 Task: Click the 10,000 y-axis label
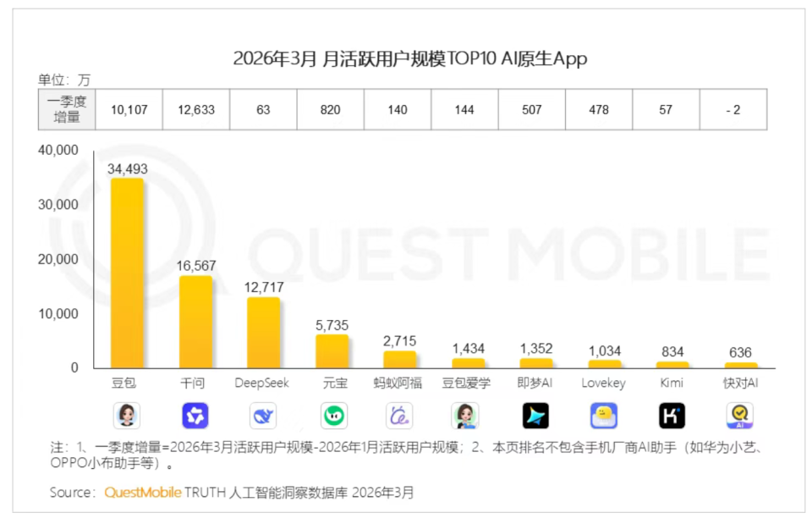[58, 313]
